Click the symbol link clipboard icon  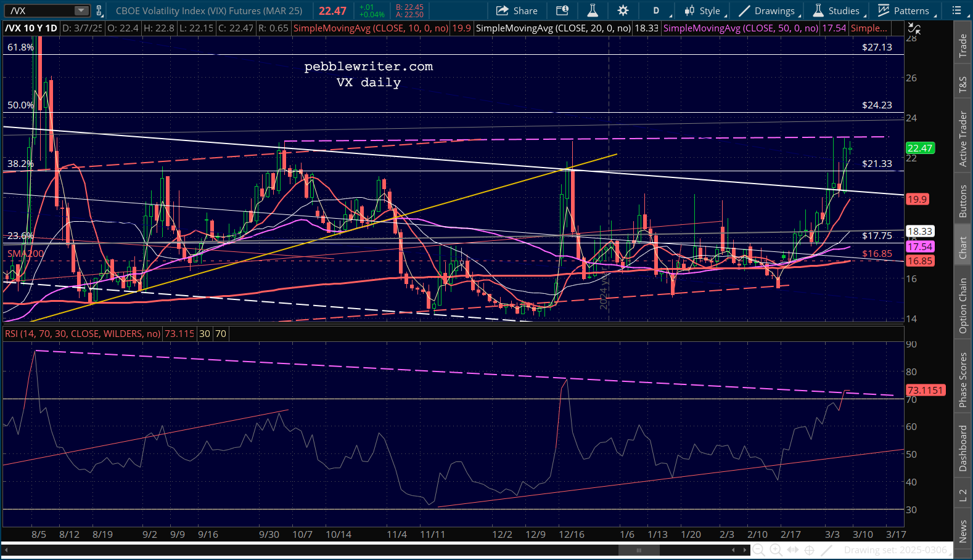[x=99, y=10]
